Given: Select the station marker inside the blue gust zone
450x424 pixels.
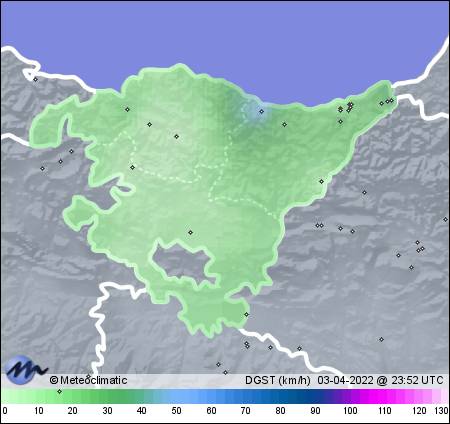Looking at the screenshot, I should [x=262, y=111].
